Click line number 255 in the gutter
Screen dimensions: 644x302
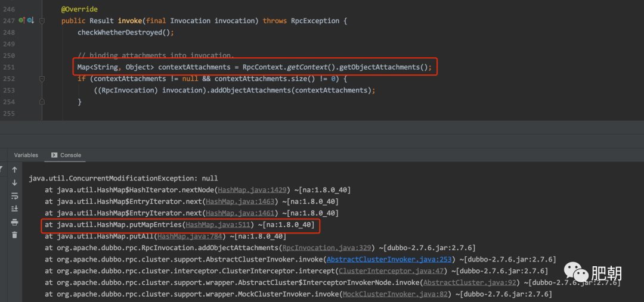(x=8, y=113)
